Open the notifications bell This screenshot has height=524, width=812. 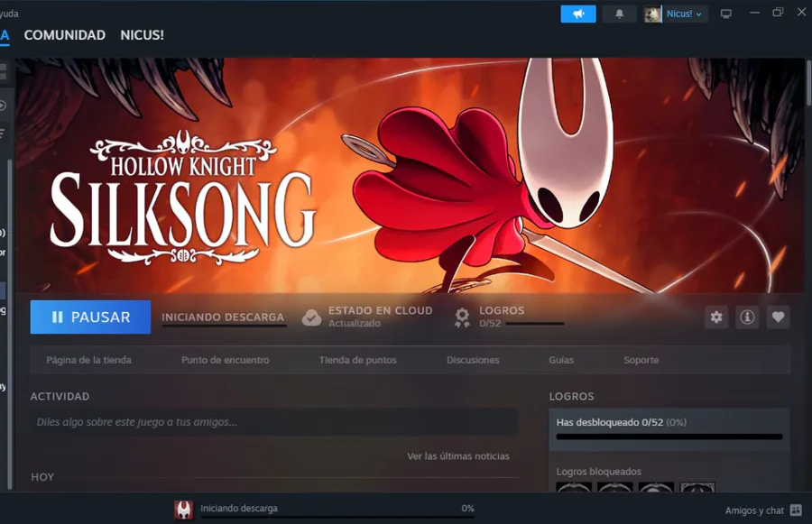click(x=619, y=14)
